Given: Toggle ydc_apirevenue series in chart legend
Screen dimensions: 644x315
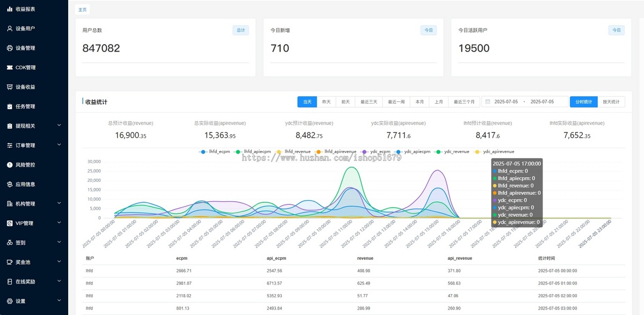Looking at the screenshot, I should pyautogui.click(x=494, y=152).
